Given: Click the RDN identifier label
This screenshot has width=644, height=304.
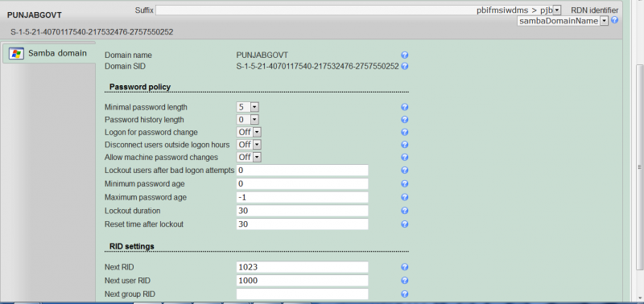Looking at the screenshot, I should click(x=595, y=10).
